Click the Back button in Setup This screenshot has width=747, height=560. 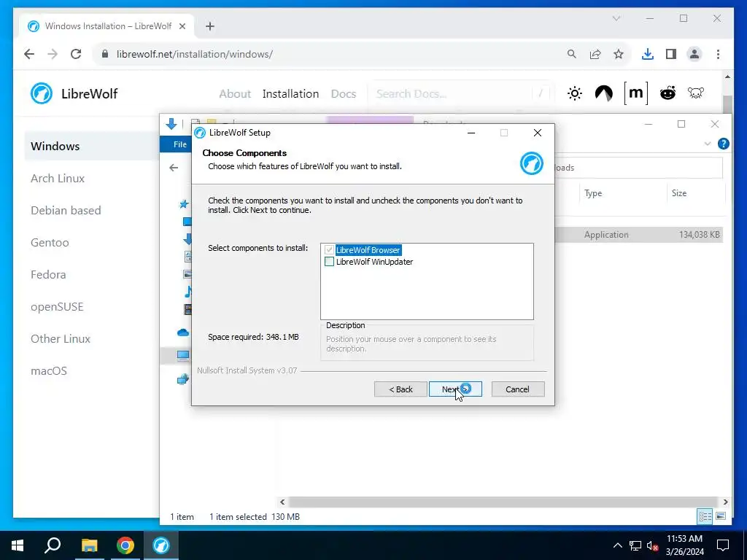400,389
